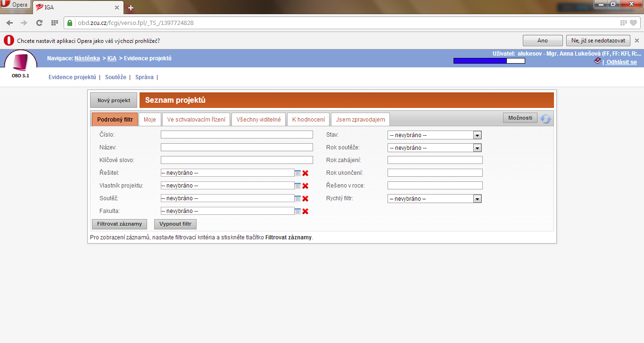Screen dimensions: 644x343
Task: Focus the Rok ukončení input field
Action: [435, 173]
